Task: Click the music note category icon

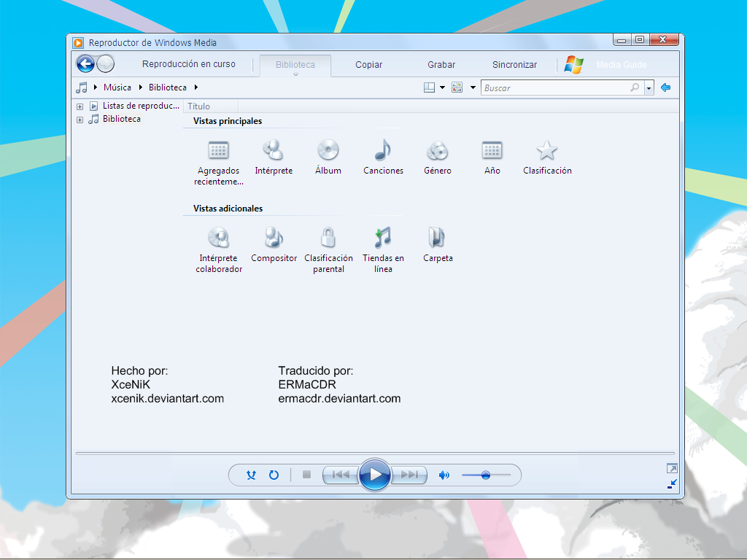Action: (x=82, y=87)
